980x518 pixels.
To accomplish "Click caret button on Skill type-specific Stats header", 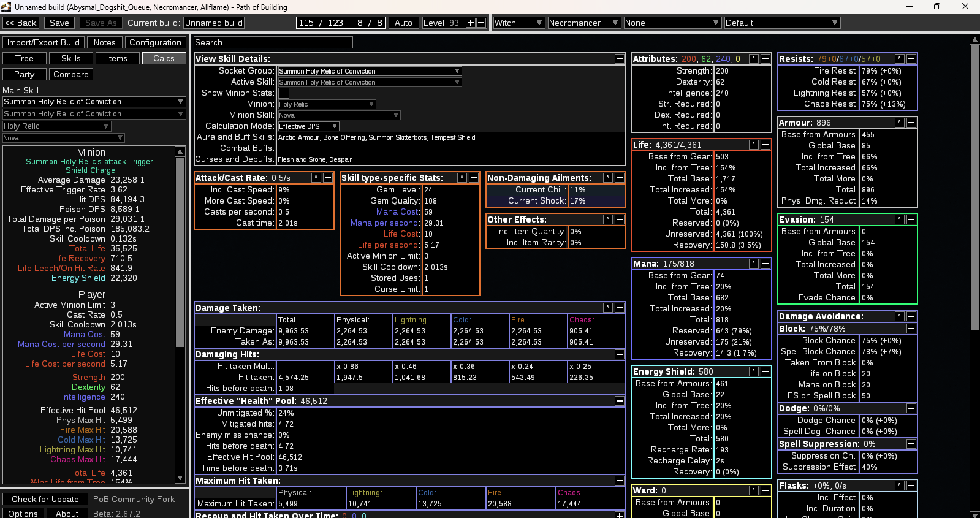I will point(462,178).
